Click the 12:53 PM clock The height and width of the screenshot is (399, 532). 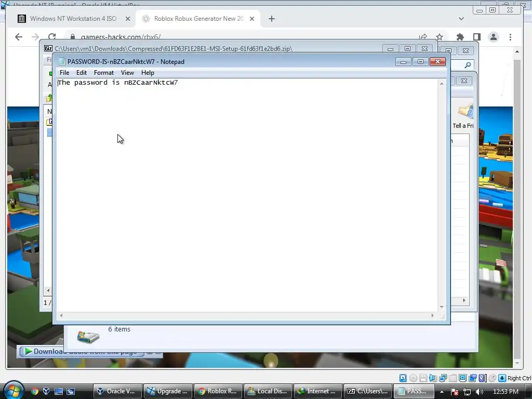(506, 391)
